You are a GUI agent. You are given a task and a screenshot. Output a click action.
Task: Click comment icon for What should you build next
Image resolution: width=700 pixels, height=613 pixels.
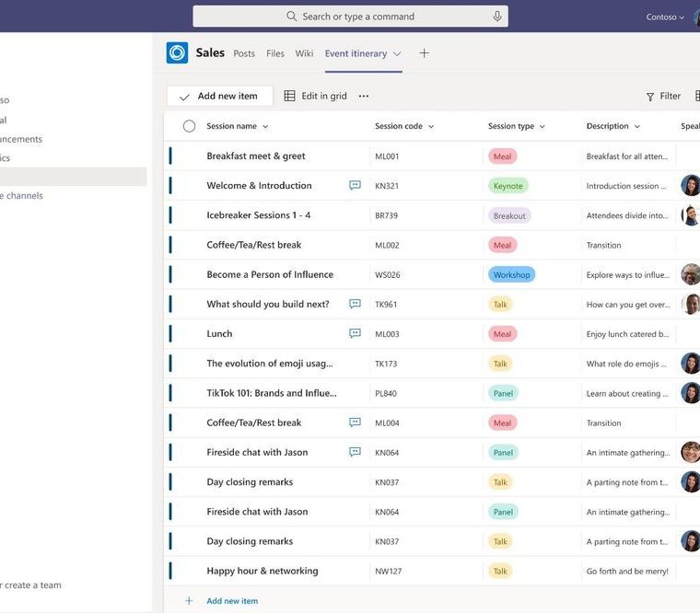(x=355, y=305)
